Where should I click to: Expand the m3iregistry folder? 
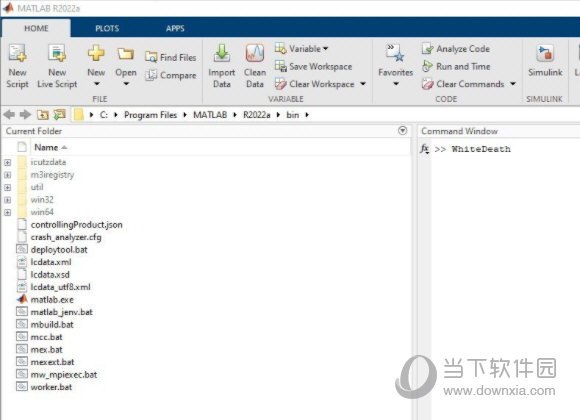[7, 175]
